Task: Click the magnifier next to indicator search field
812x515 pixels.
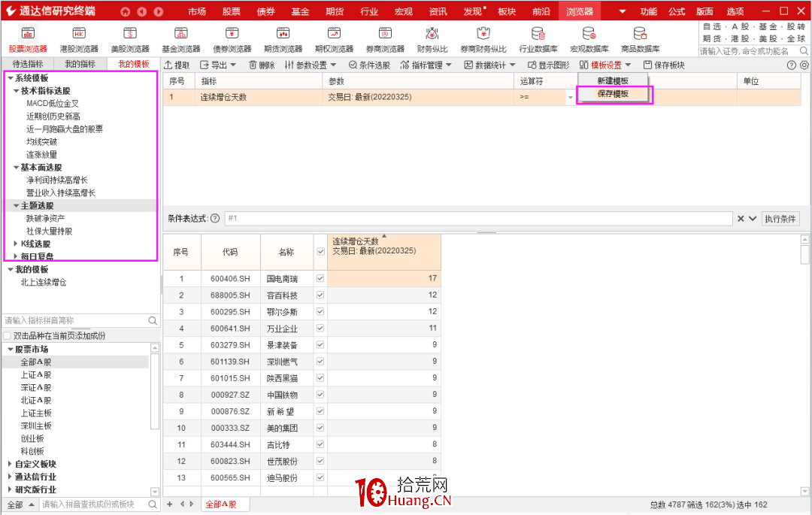Action: coord(153,320)
